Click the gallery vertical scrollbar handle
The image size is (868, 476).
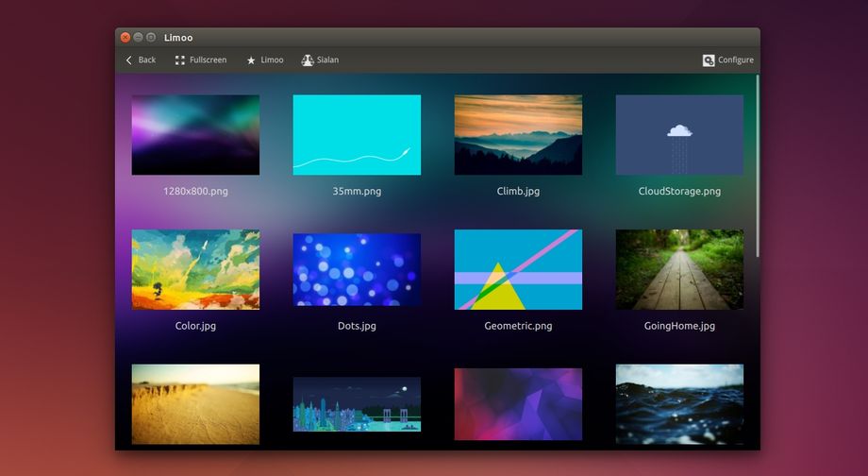758,165
